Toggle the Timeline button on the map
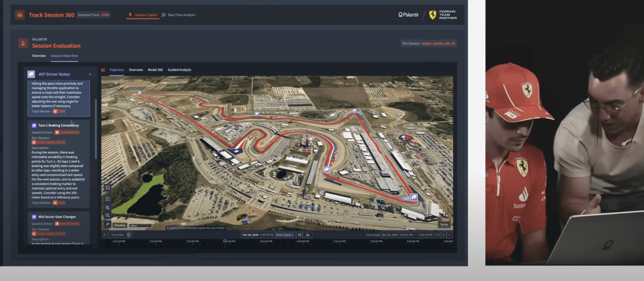The height and width of the screenshot is (281, 644). (120, 225)
